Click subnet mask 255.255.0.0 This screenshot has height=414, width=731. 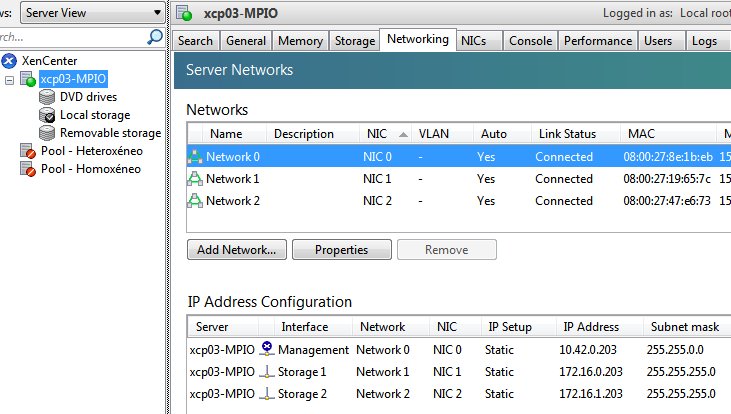click(x=675, y=350)
